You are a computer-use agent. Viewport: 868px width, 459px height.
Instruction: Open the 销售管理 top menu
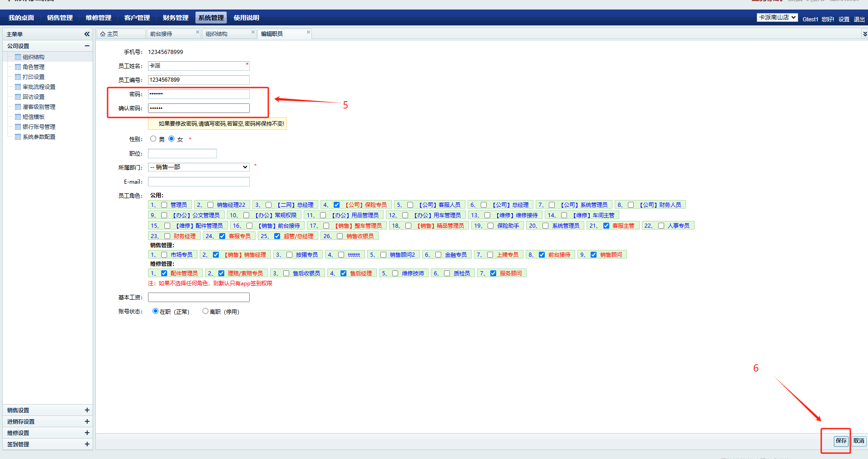click(60, 18)
